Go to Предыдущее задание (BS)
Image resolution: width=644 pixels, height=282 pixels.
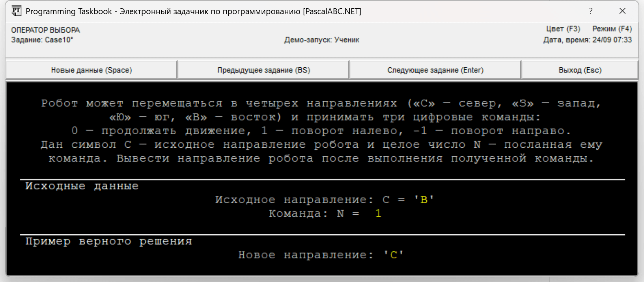(263, 70)
